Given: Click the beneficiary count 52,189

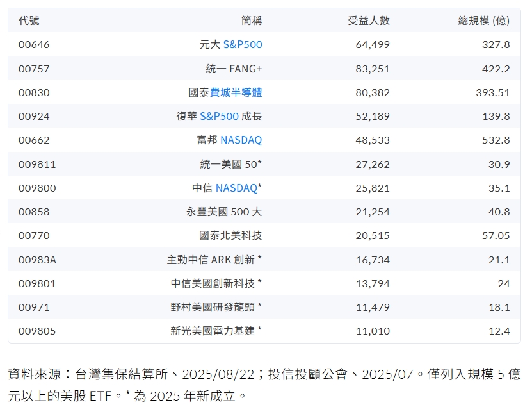Looking at the screenshot, I should (373, 116).
